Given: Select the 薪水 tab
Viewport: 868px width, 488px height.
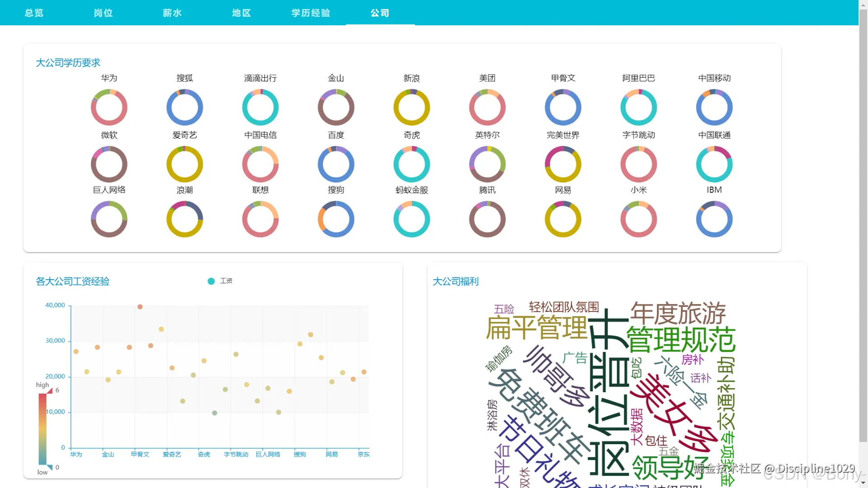Looking at the screenshot, I should click(x=172, y=13).
